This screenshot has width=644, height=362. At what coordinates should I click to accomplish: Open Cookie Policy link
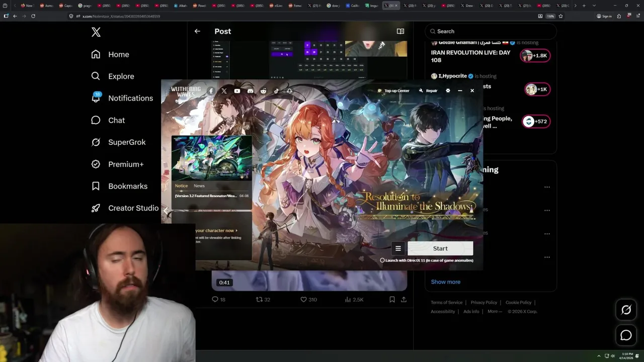click(x=518, y=302)
